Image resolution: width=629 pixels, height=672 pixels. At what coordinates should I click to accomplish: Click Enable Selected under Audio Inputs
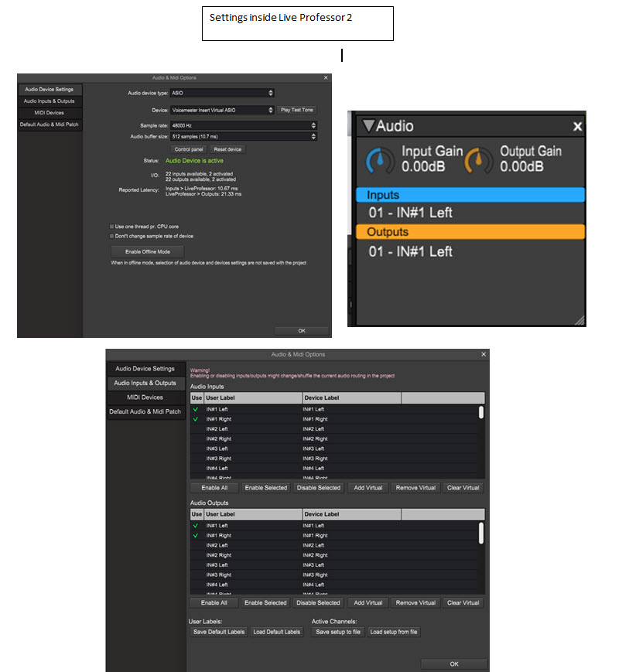(266, 488)
